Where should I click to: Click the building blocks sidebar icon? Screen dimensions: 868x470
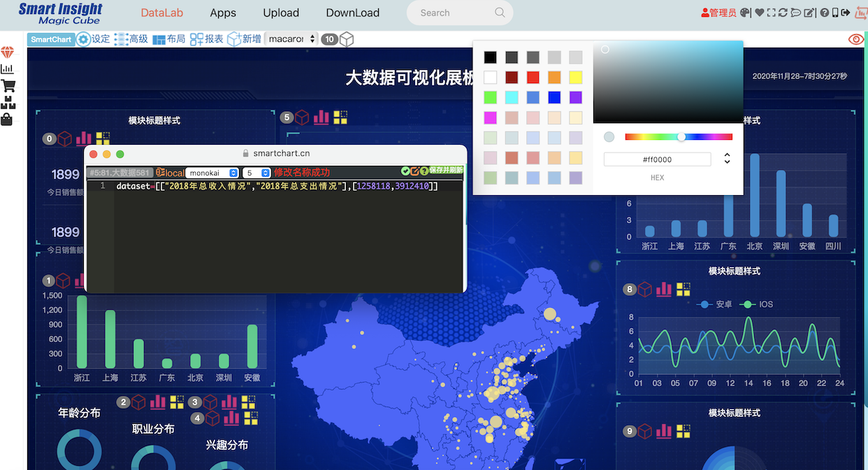pyautogui.click(x=8, y=103)
